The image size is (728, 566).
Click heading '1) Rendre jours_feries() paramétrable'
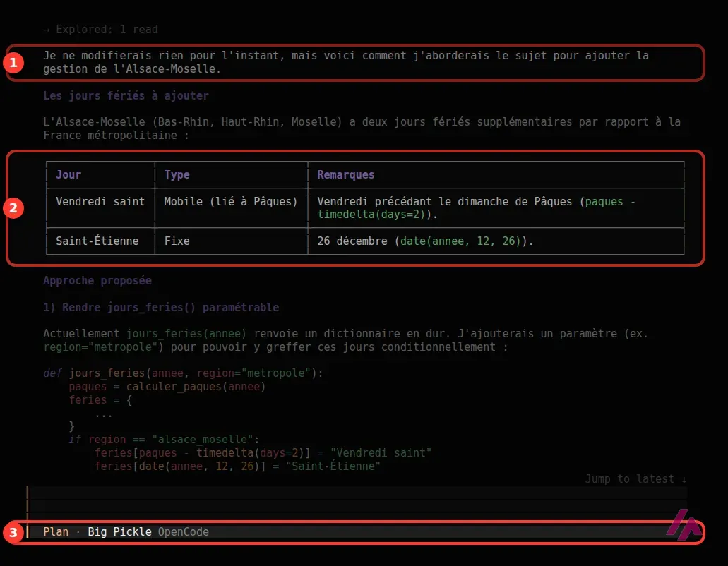161,307
